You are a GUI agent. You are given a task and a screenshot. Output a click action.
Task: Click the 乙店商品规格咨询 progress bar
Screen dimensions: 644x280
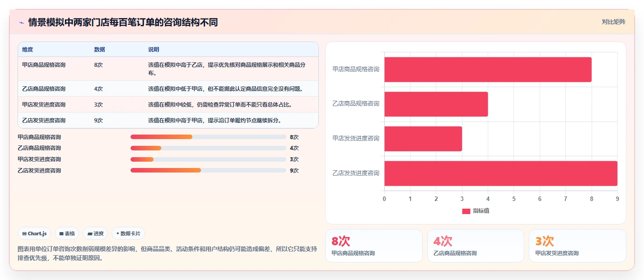208,148
